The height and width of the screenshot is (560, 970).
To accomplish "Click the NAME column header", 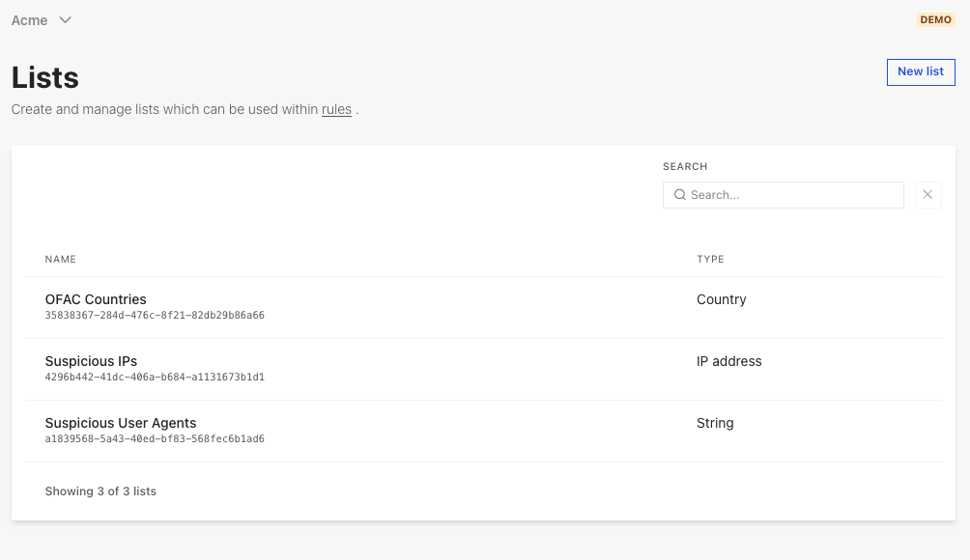I will [x=61, y=259].
